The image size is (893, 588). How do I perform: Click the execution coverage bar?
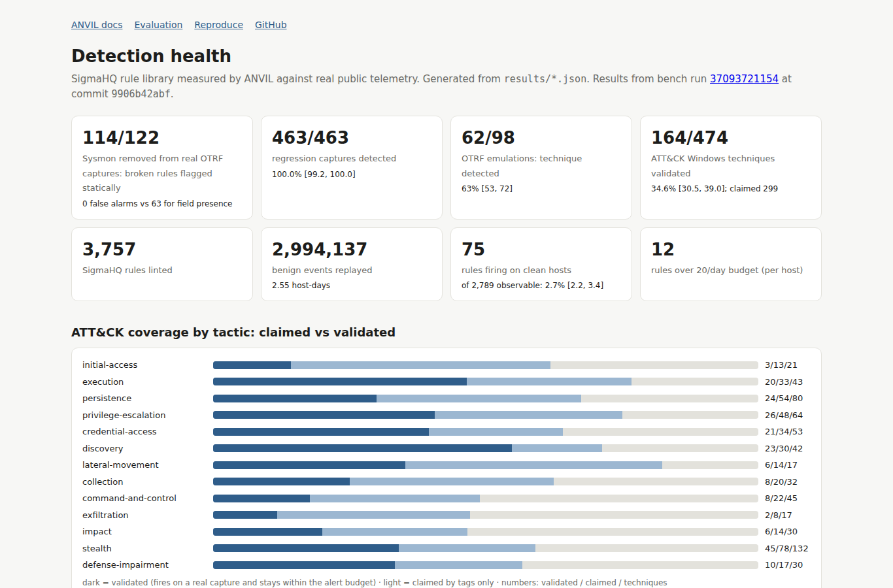486,382
